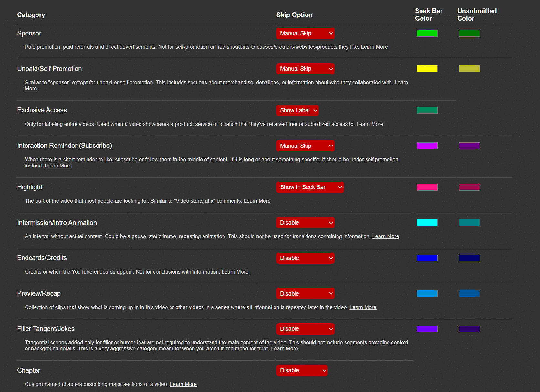Edit Endcards/Credits blue seek bar swatch
The width and height of the screenshot is (540, 392).
click(427, 258)
